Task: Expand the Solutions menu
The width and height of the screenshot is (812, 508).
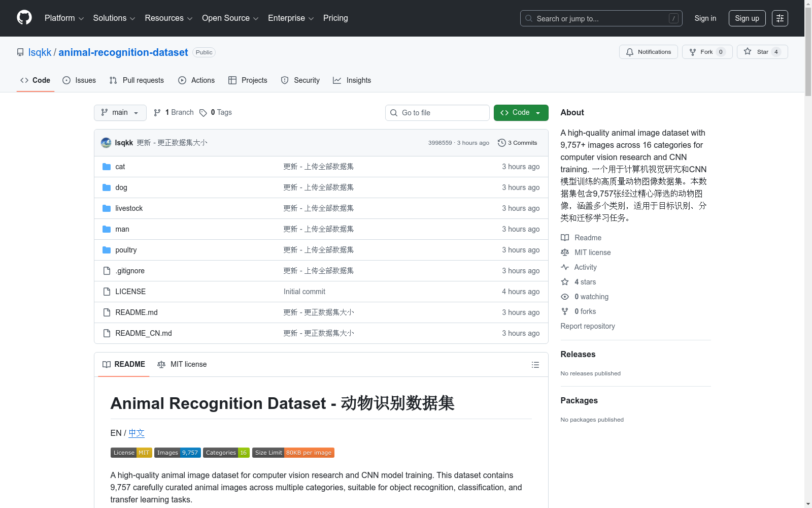Action: (114, 18)
